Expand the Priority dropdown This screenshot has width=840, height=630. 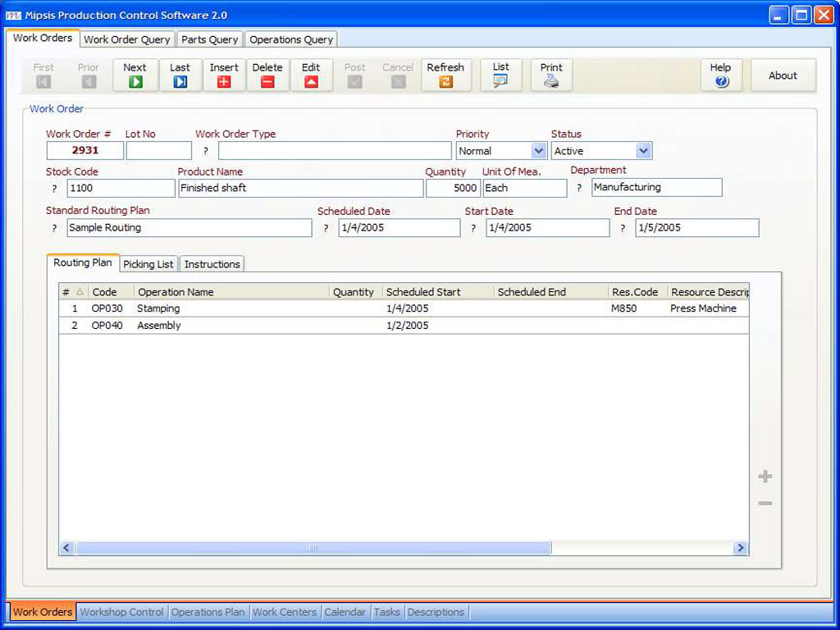[538, 151]
